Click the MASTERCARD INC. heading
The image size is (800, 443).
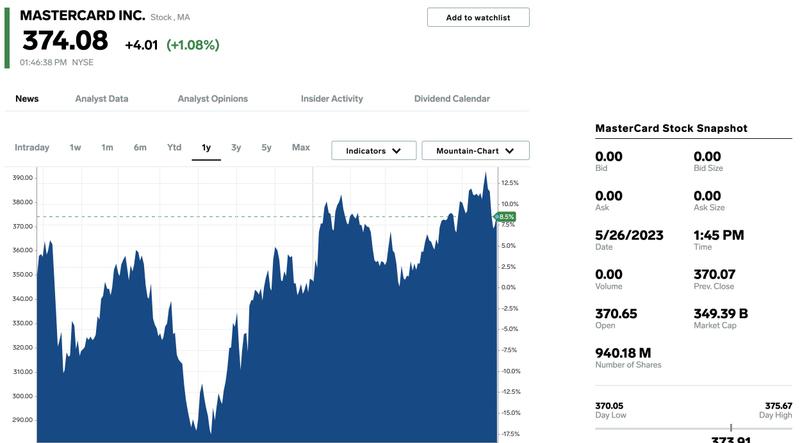[83, 15]
